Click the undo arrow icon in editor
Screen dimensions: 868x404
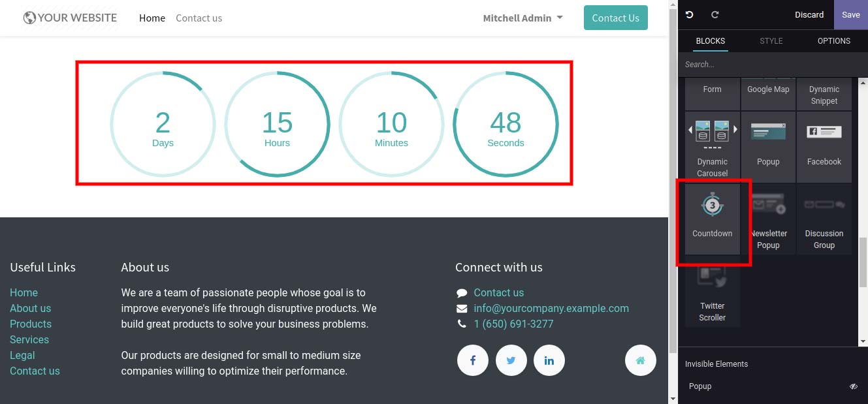tap(689, 14)
